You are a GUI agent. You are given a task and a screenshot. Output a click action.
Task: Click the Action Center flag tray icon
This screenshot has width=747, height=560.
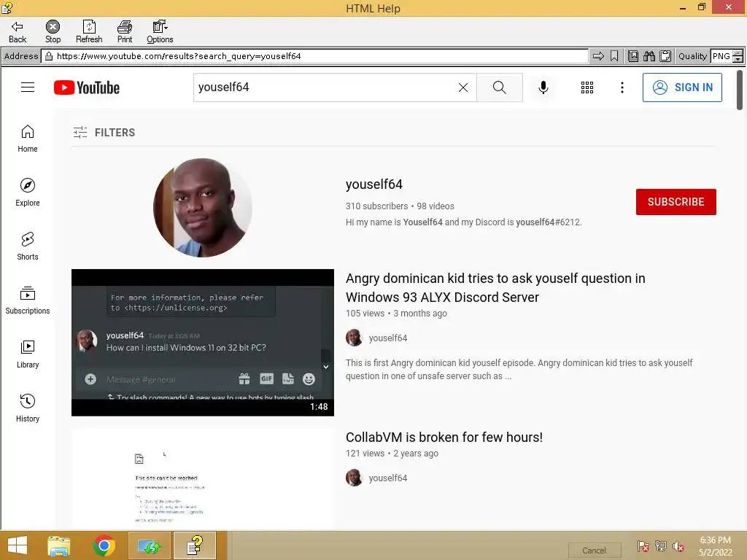tap(643, 546)
